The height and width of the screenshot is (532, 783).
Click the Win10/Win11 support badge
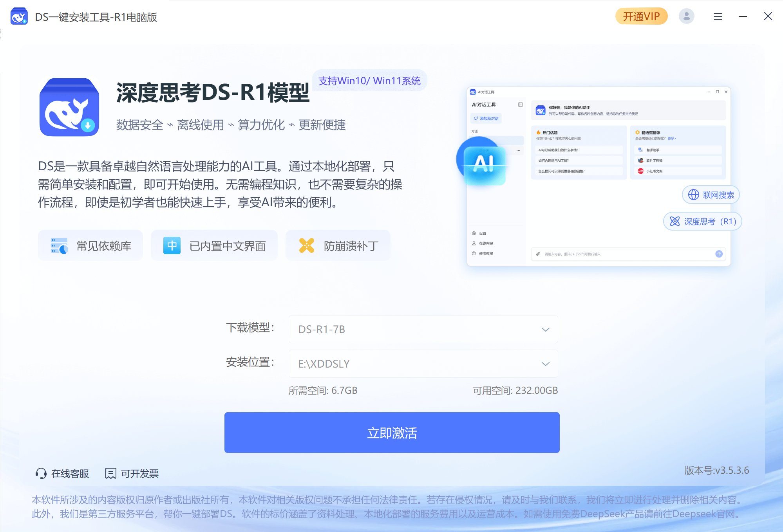pos(369,81)
